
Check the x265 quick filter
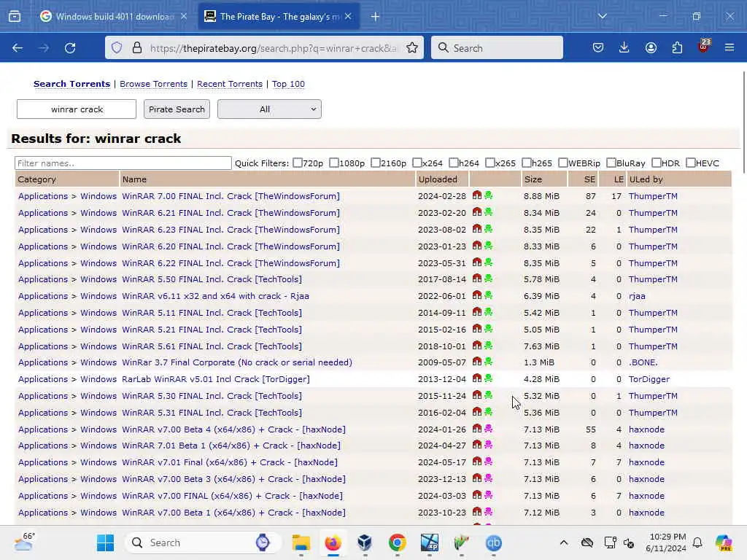click(x=489, y=163)
